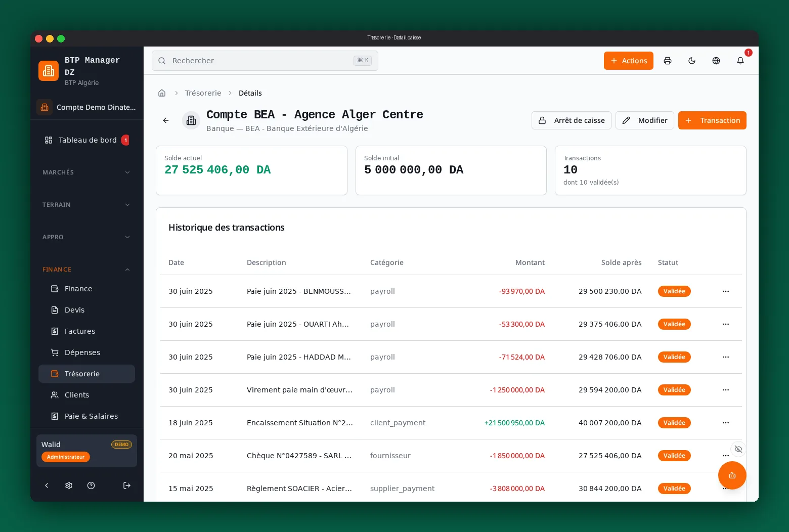
Task: Expand the MARCHÉS sidebar section
Action: click(x=86, y=172)
